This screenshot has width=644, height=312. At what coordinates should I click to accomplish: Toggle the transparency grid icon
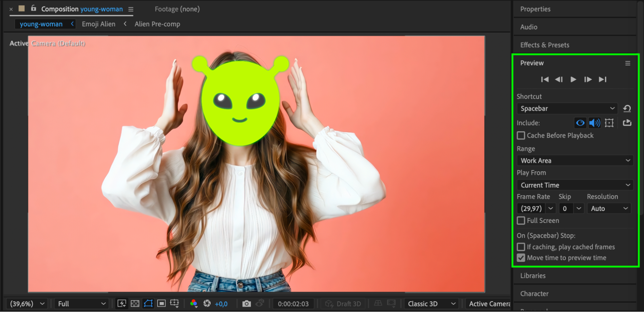[135, 304]
